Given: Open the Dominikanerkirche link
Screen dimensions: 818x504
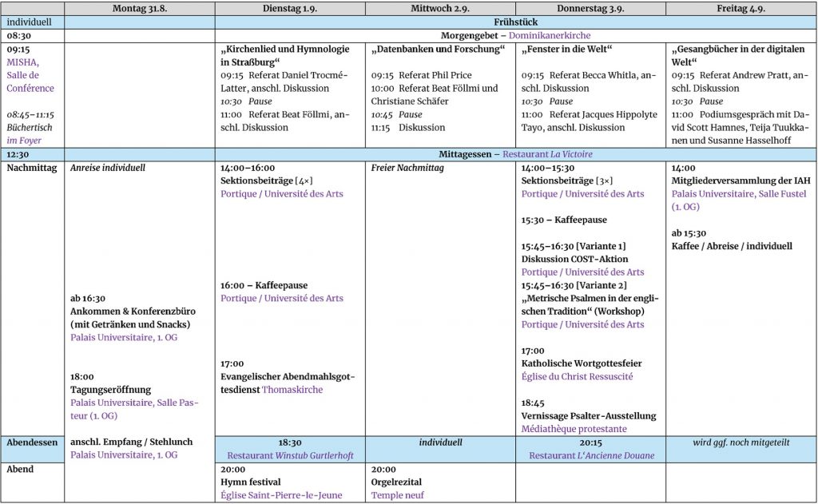Looking at the screenshot, I should tap(550, 35).
